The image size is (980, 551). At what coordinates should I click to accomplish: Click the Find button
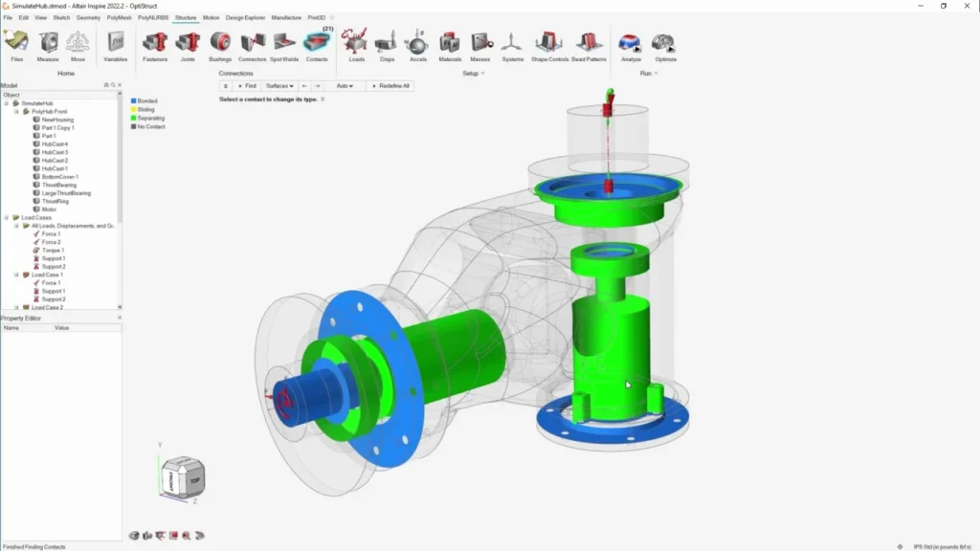248,85
